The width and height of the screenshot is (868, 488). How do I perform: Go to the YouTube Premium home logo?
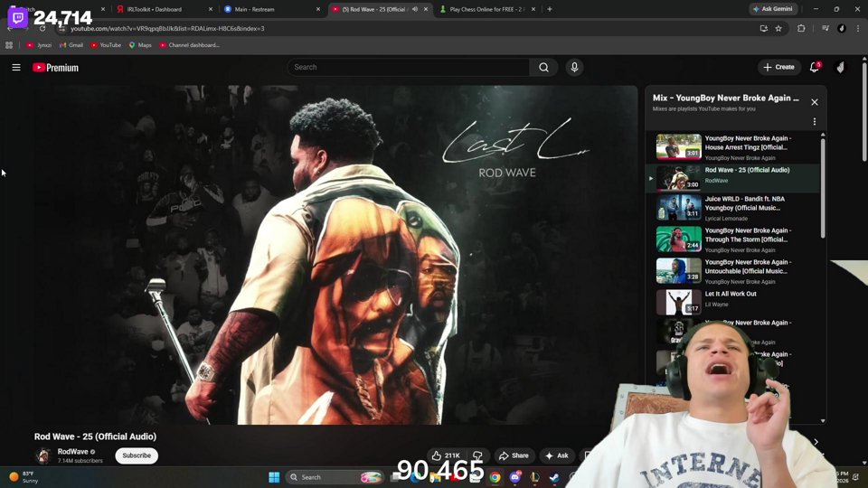[55, 68]
